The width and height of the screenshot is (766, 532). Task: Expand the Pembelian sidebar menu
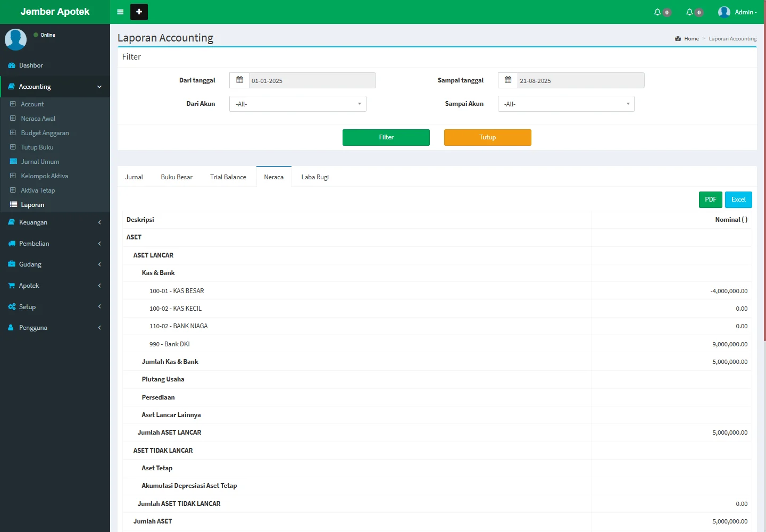tap(55, 244)
